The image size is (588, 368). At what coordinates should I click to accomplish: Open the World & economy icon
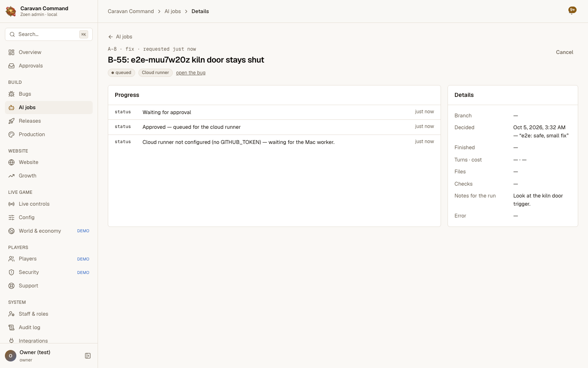[x=11, y=231]
